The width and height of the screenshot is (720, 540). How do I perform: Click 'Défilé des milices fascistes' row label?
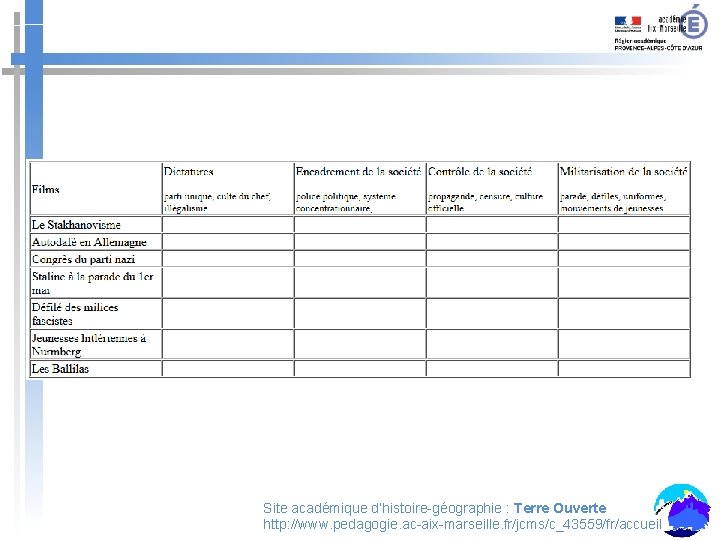[75, 314]
